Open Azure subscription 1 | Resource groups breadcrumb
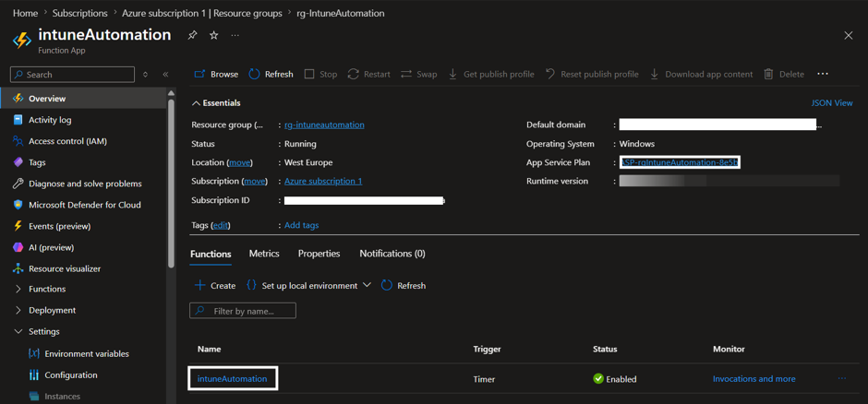The height and width of the screenshot is (404, 868). pyautogui.click(x=202, y=13)
